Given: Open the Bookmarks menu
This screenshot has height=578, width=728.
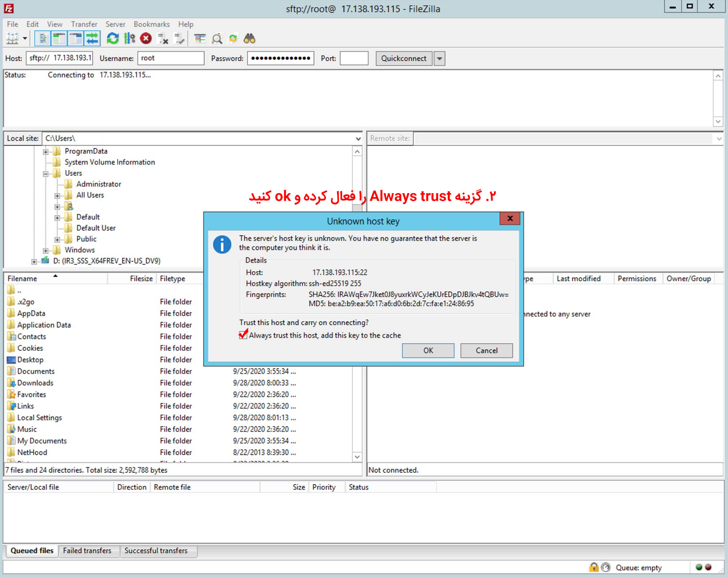Looking at the screenshot, I should (x=152, y=24).
